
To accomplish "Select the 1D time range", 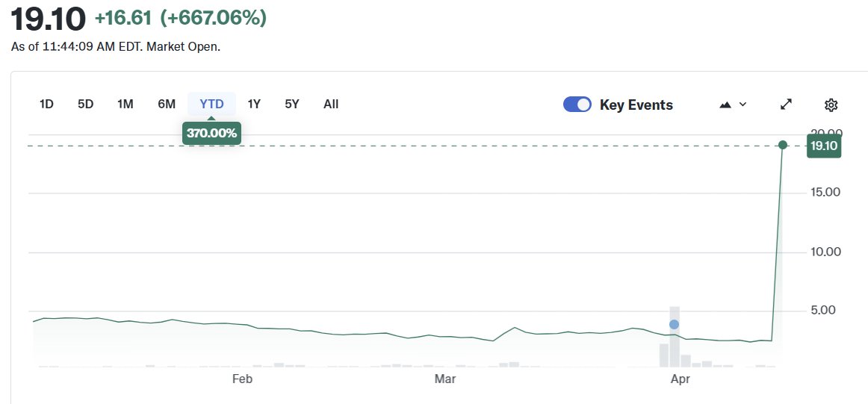I will (x=46, y=104).
